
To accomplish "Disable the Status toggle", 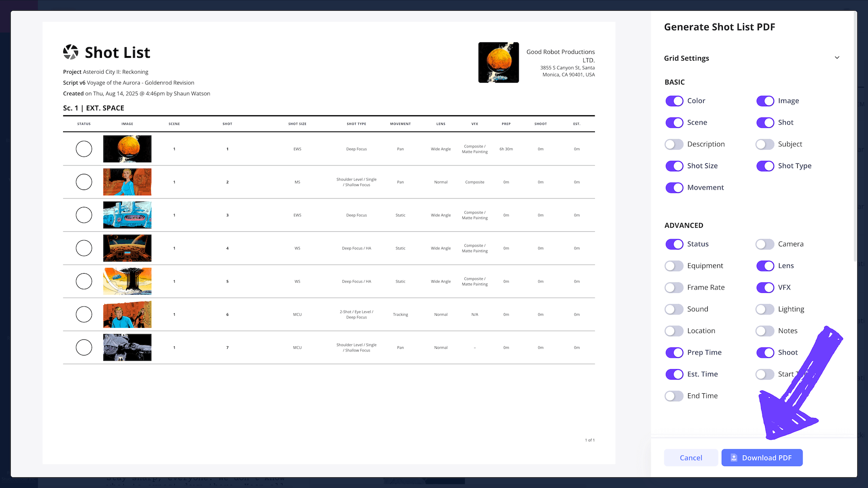I will pyautogui.click(x=674, y=244).
